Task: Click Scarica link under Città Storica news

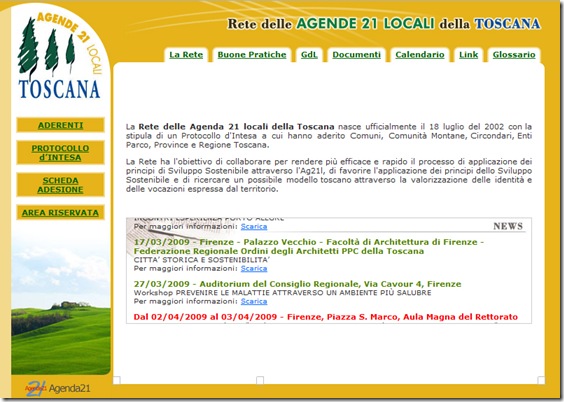Action: (254, 269)
